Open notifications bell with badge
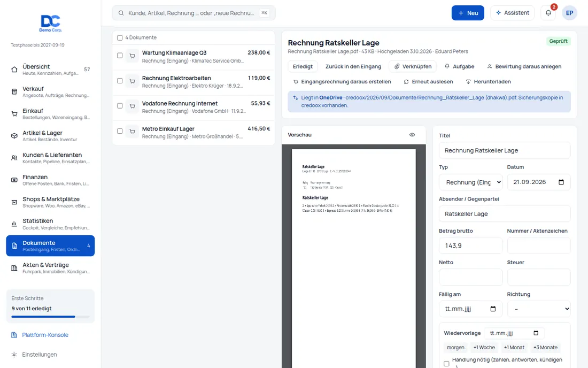The width and height of the screenshot is (588, 368). click(x=548, y=13)
